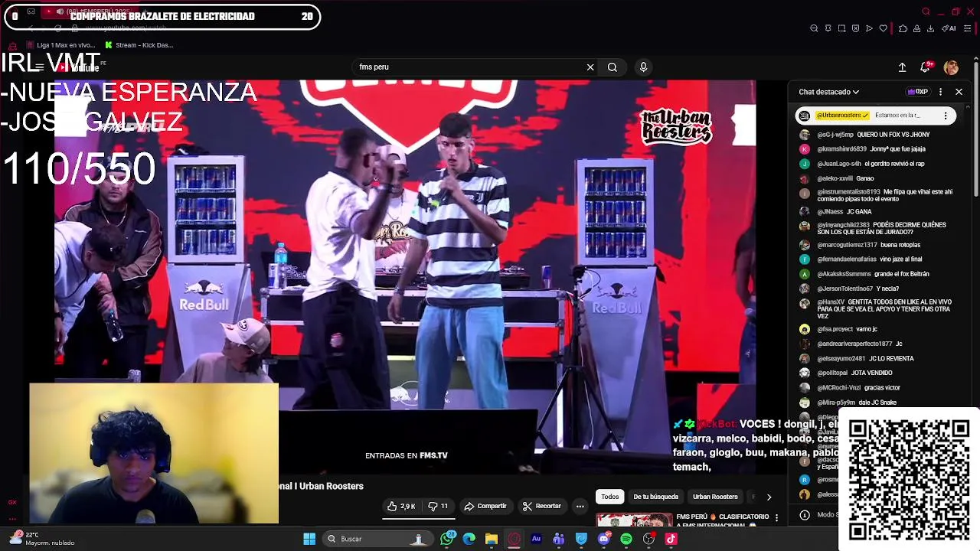
Task: Click Recortar clip button
Action: pyautogui.click(x=542, y=506)
